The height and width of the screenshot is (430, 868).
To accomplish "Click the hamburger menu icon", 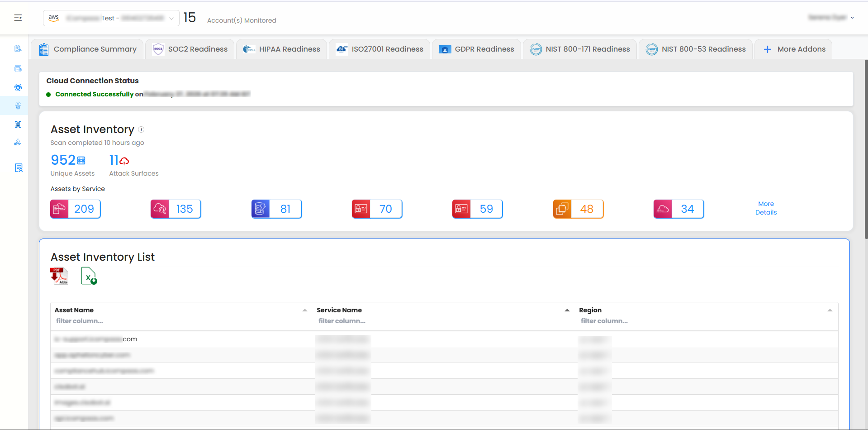I will coord(18,18).
